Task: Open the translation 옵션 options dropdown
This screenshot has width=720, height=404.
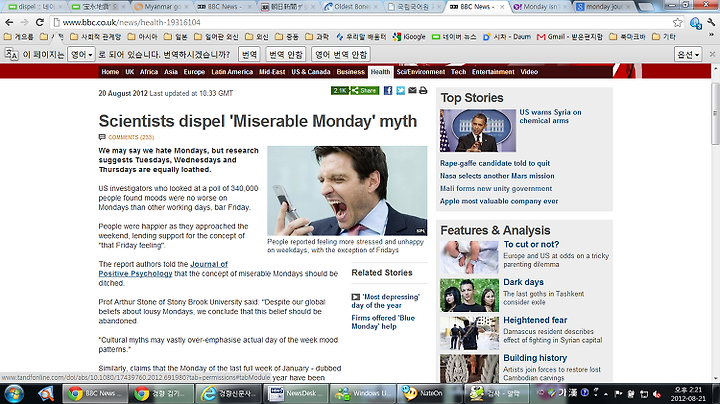Action: pyautogui.click(x=688, y=55)
